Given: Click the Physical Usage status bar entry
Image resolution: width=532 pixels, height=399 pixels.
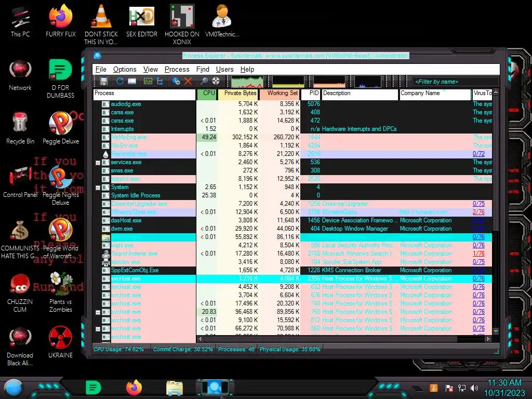Looking at the screenshot, I should coord(290,349).
